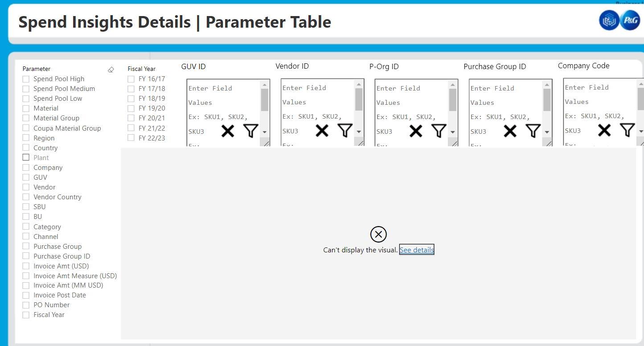Click the error X circle icon in the visual
The width and height of the screenshot is (644, 346).
coord(378,234)
